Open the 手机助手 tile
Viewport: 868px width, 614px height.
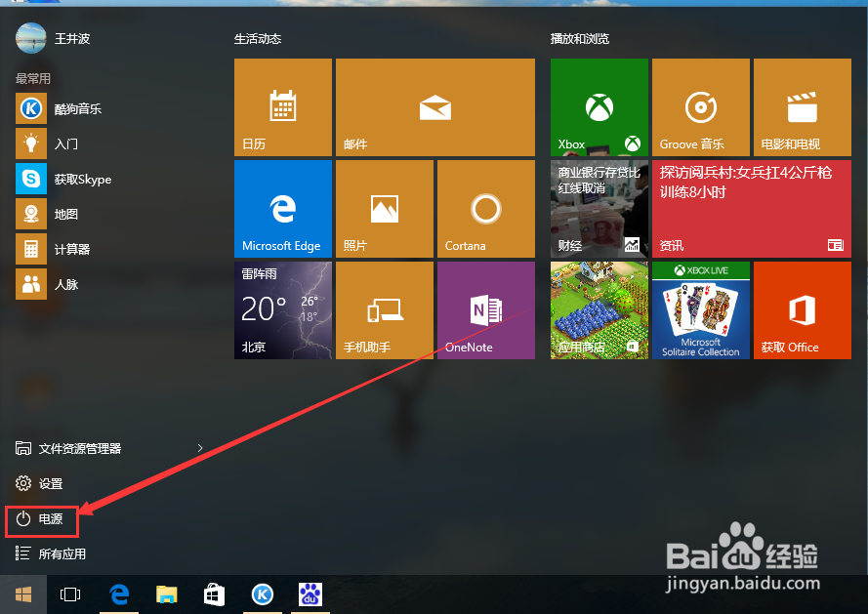385,310
